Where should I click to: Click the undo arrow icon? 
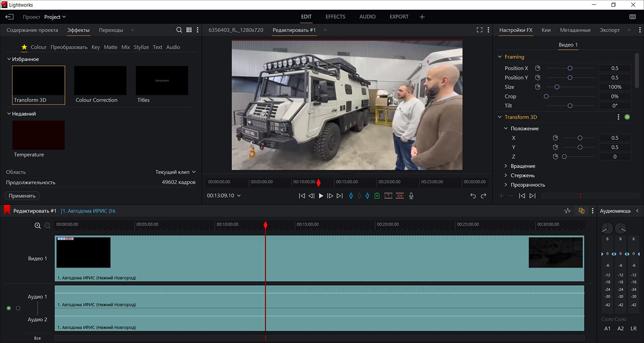(x=473, y=196)
